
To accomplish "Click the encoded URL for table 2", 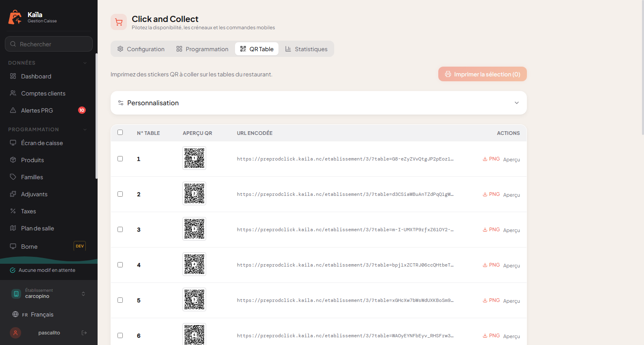I will [x=345, y=194].
